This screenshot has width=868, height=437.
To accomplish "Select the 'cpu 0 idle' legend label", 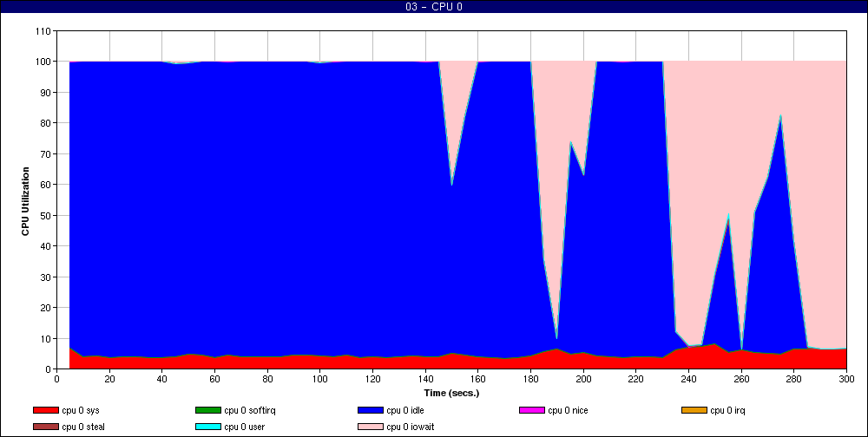I will [405, 411].
